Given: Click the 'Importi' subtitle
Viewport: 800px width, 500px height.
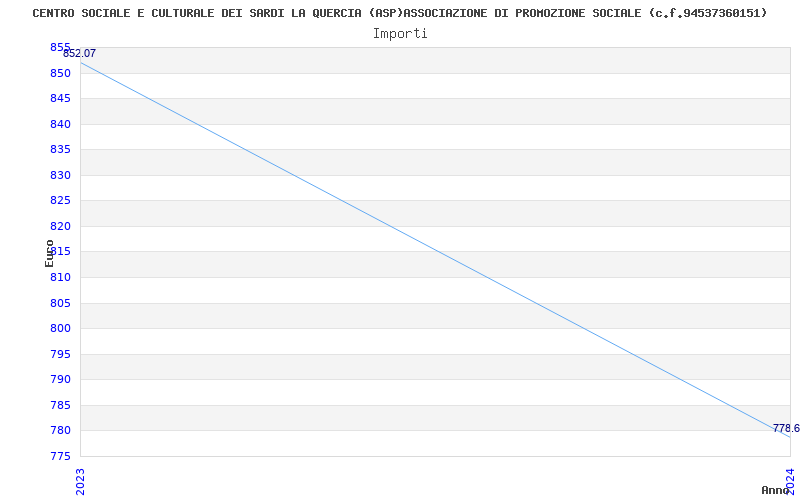Looking at the screenshot, I should (x=399, y=34).
